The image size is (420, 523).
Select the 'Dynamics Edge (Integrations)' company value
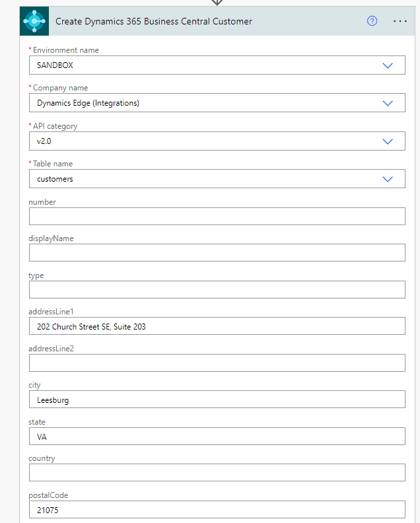click(x=88, y=103)
